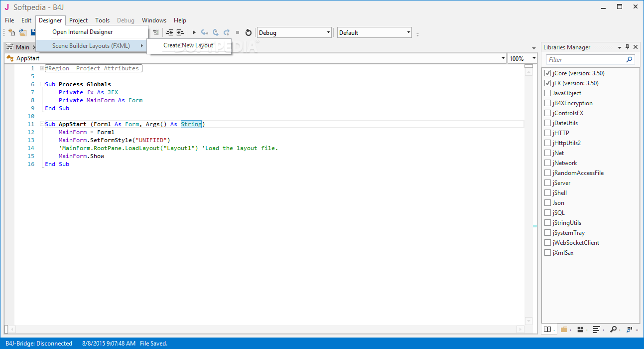Click the jXmlSax library checkbox
The image size is (644, 349).
548,253
